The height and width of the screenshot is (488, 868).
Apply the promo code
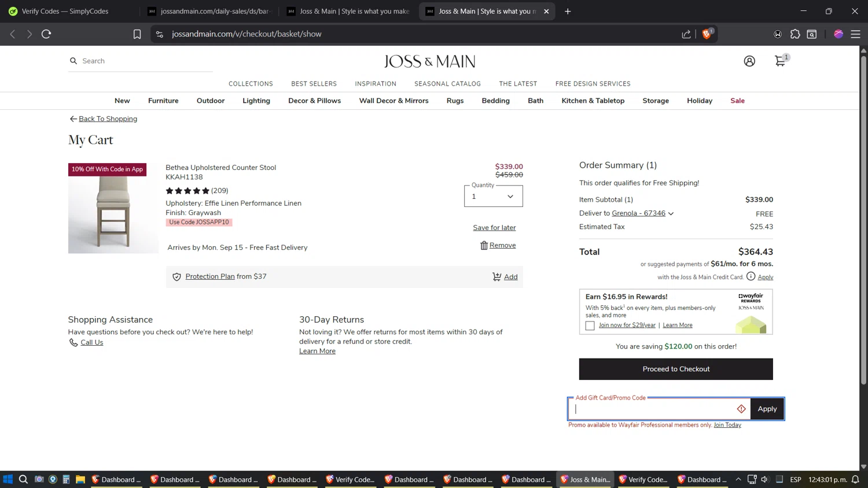(x=767, y=409)
